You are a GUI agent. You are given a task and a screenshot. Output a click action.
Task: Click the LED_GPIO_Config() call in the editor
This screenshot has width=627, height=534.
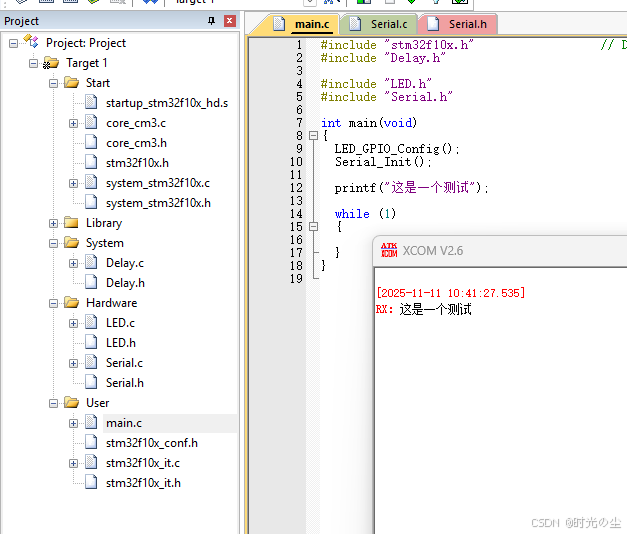397,149
